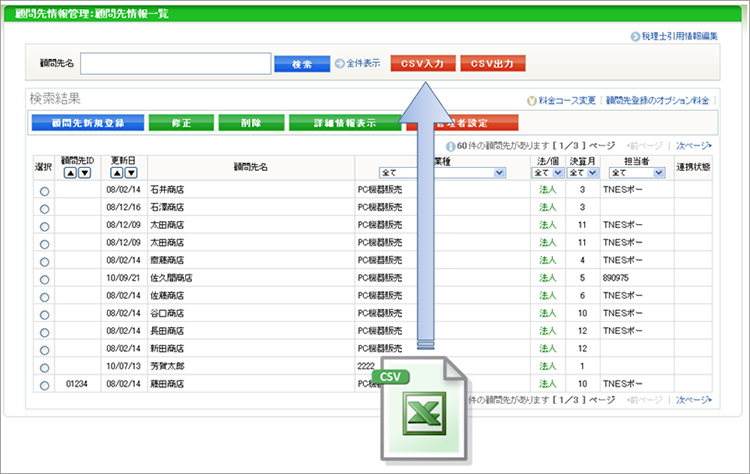Image resolution: width=750 pixels, height=474 pixels.
Task: Click into the 顧問先名 search field
Action: (x=176, y=64)
